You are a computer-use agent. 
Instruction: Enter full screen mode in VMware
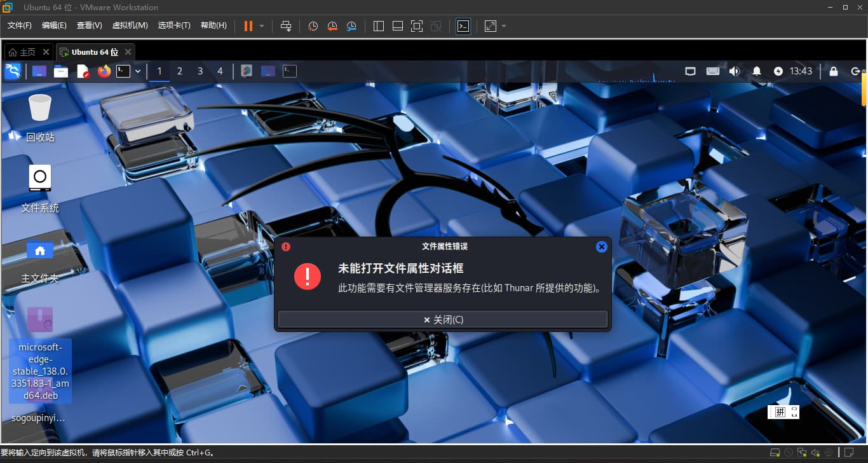pyautogui.click(x=417, y=26)
